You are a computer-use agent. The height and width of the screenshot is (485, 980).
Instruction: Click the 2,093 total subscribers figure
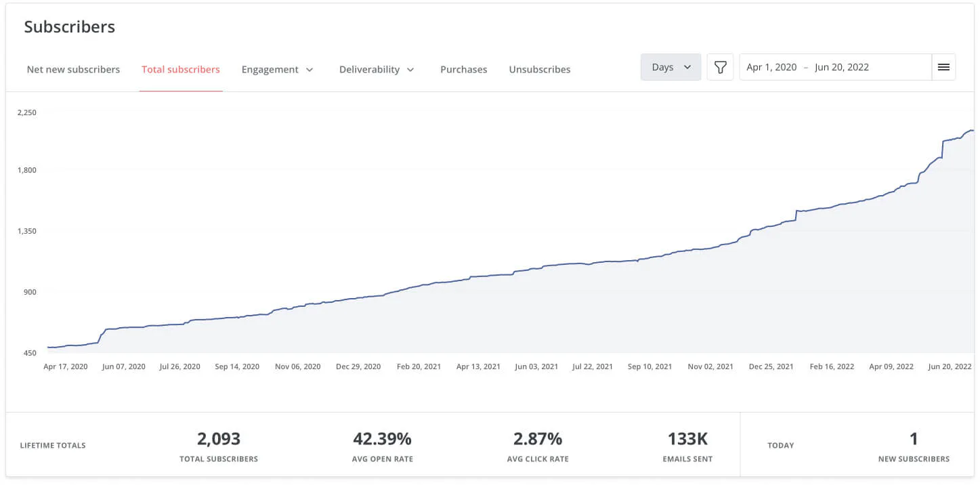tap(219, 439)
